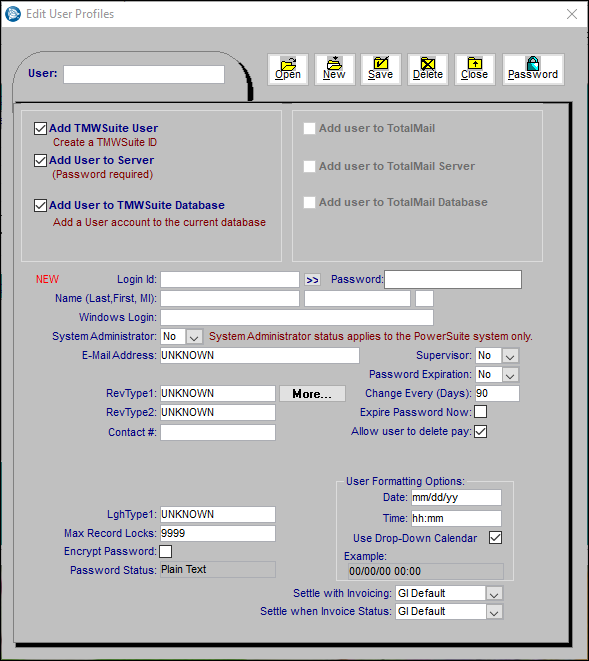Expand the System Administrator dropdown
The height and width of the screenshot is (661, 589).
pos(194,337)
